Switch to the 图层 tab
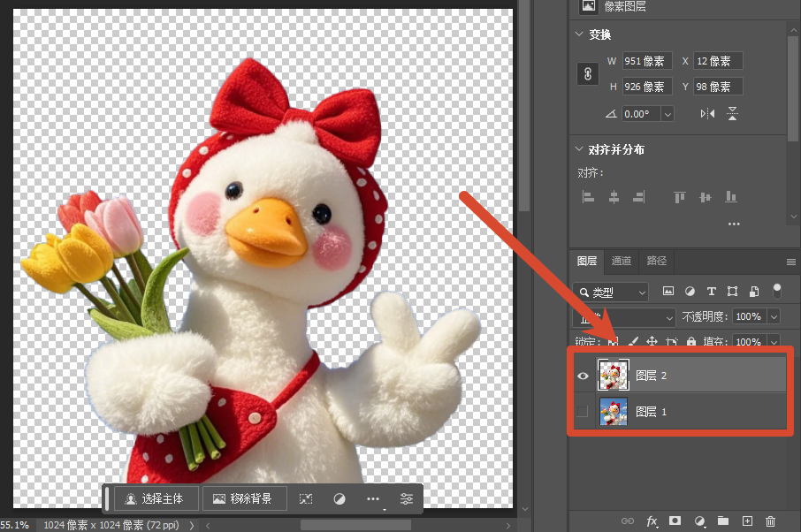801x532 pixels. [586, 261]
